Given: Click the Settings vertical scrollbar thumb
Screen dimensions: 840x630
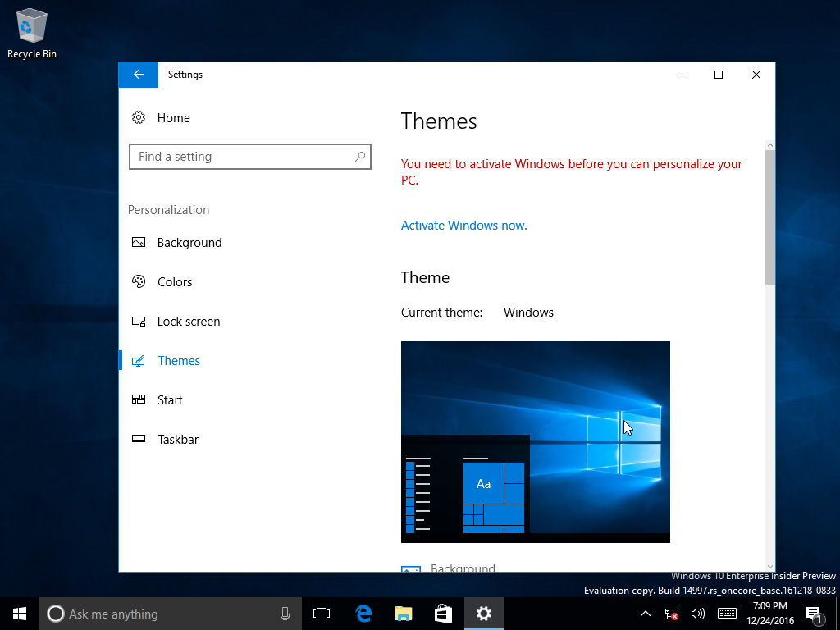Looking at the screenshot, I should coord(769,217).
